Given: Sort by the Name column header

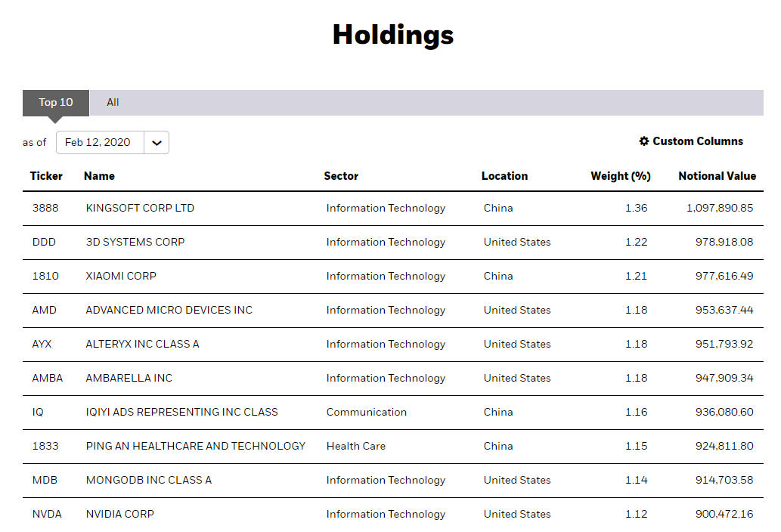Looking at the screenshot, I should pyautogui.click(x=99, y=176).
